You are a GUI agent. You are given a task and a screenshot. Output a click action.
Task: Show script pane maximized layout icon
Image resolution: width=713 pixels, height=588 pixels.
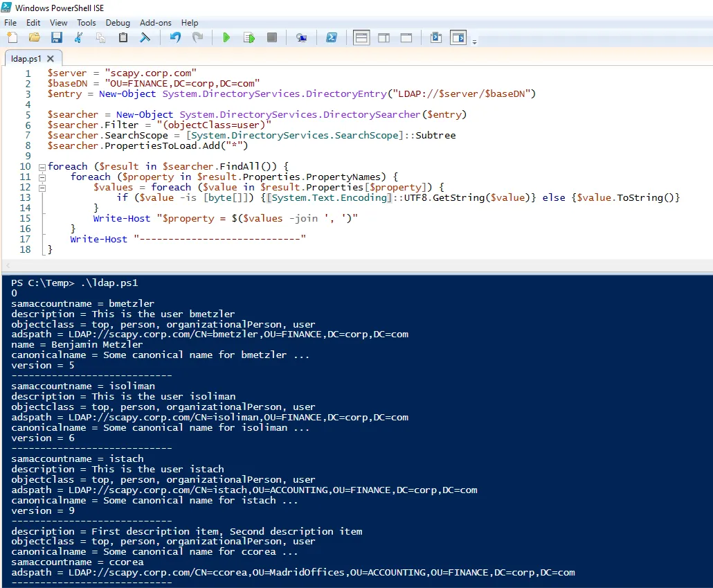[x=406, y=37]
